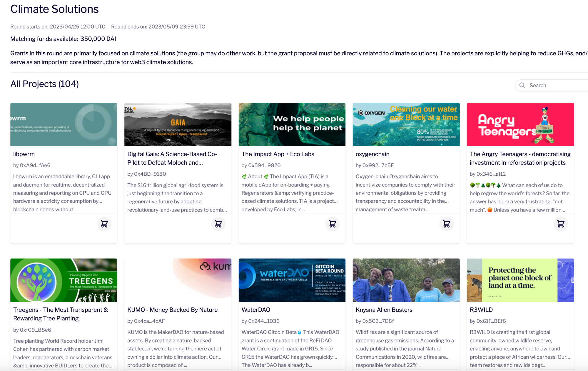
Task: Add The Angry Teenagers to cart
Action: [x=561, y=224]
